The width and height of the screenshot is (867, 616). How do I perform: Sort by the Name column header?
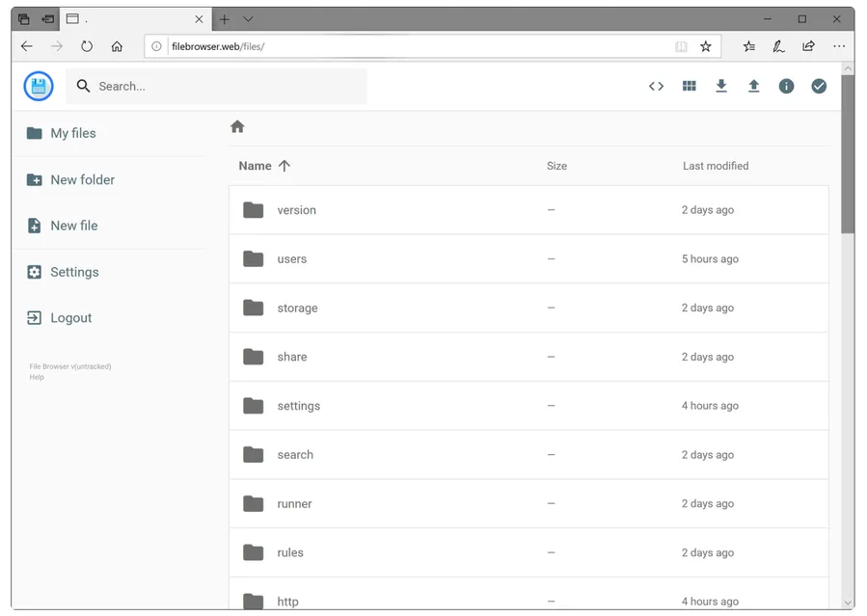(x=255, y=166)
